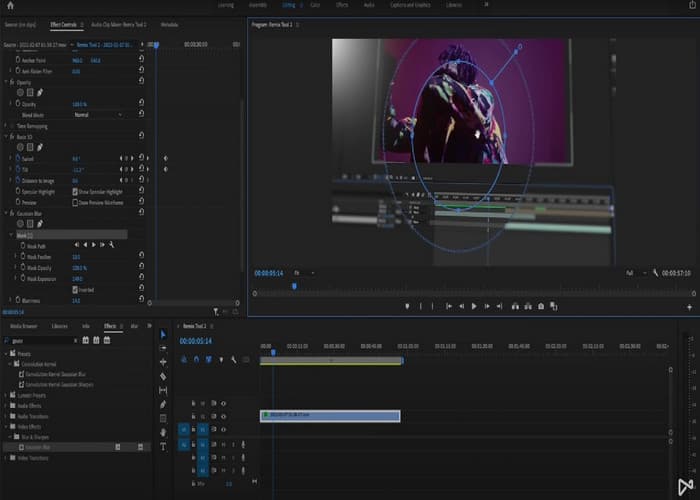This screenshot has height=500, width=700.
Task: Open Mask Path tracking wrench options
Action: (112, 245)
